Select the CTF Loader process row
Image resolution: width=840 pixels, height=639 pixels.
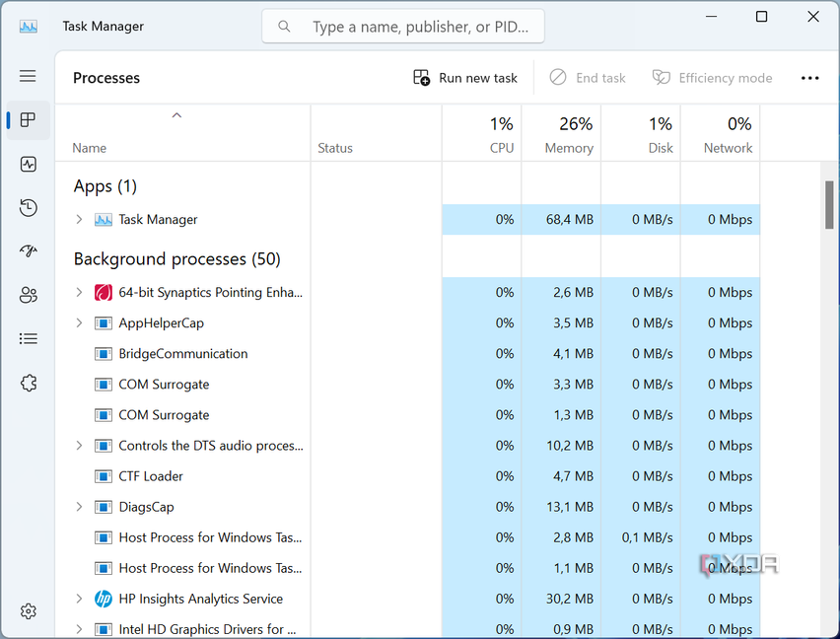coord(407,476)
